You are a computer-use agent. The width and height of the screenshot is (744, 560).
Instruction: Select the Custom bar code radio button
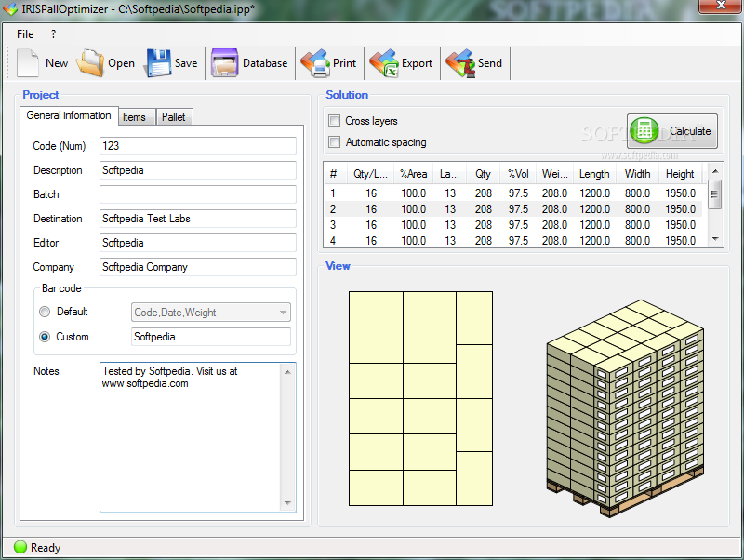45,337
